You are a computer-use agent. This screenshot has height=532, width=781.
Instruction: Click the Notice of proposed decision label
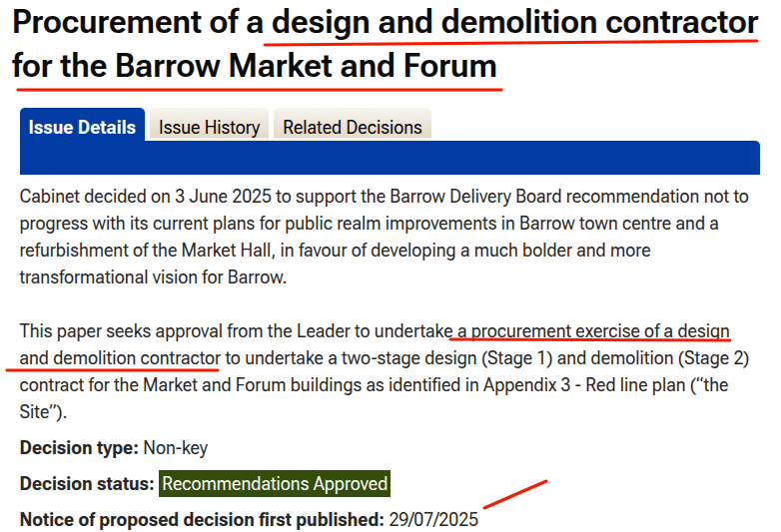point(201,520)
